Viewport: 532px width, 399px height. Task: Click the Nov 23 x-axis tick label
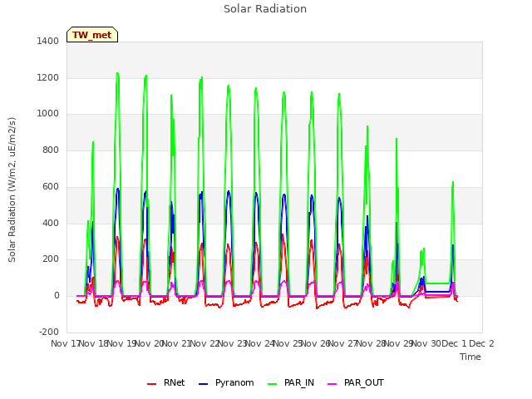point(232,343)
